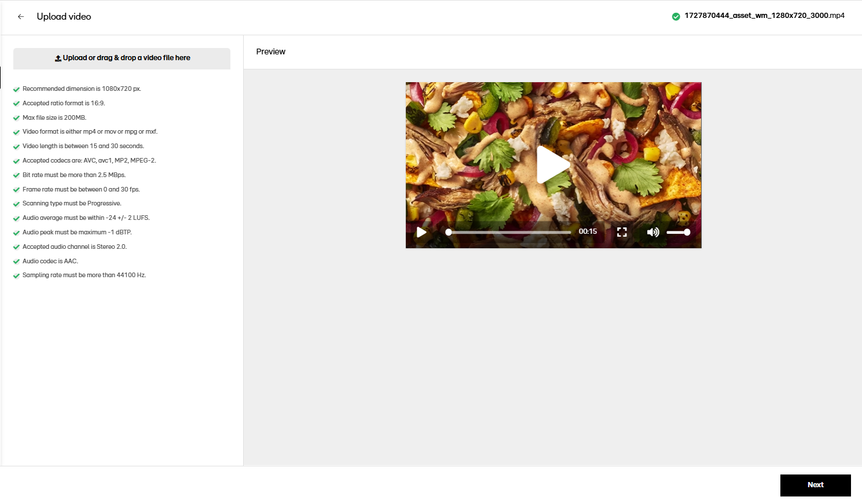Screen dimensions: 862x504
Task: Click the checkmark beside Max file size is 200MB
Action: pyautogui.click(x=16, y=118)
